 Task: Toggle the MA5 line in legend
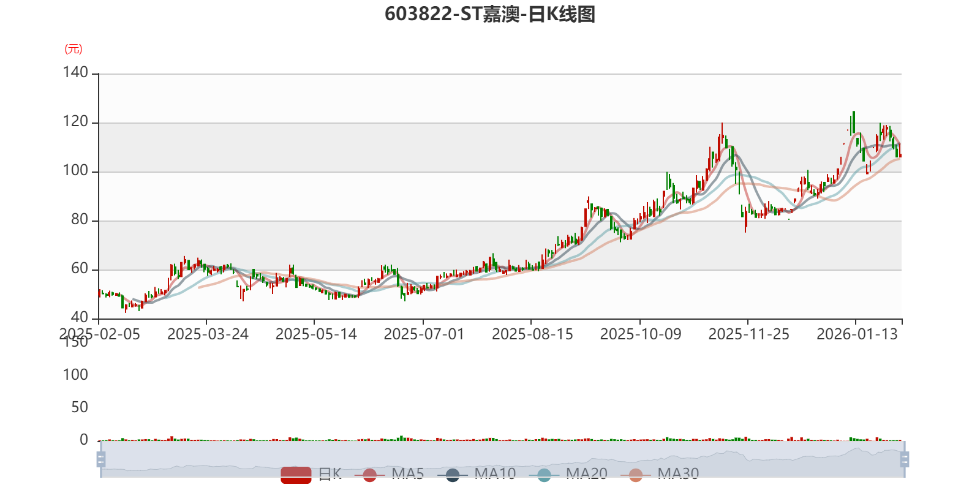pyautogui.click(x=389, y=474)
